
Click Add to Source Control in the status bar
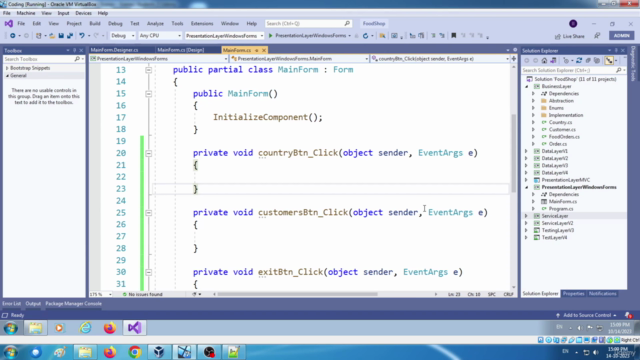click(587, 315)
